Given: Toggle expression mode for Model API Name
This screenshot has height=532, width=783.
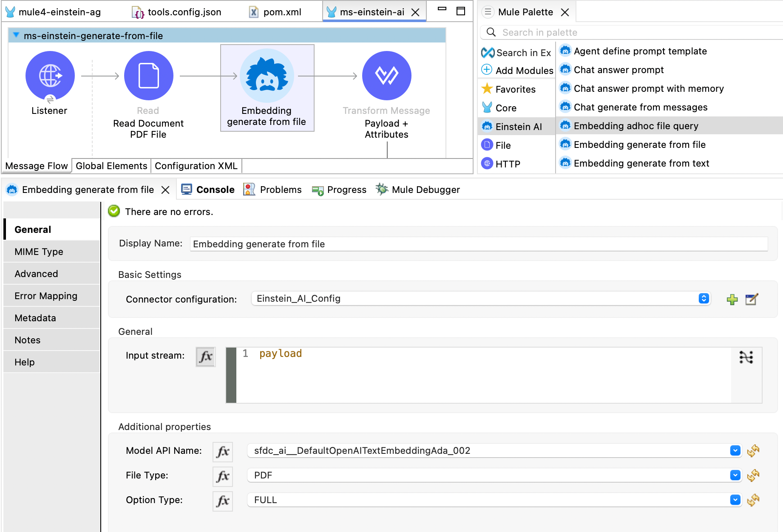Looking at the screenshot, I should (223, 451).
